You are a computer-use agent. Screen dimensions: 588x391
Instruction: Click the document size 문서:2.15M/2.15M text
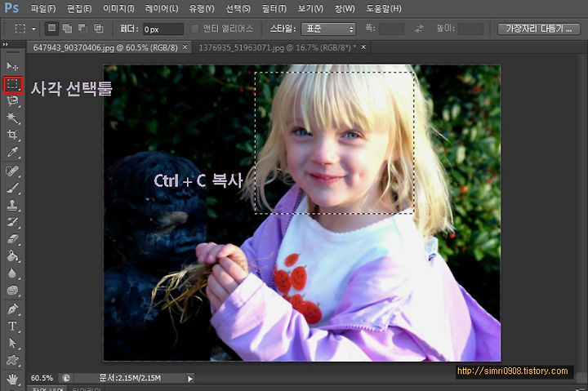tap(130, 378)
